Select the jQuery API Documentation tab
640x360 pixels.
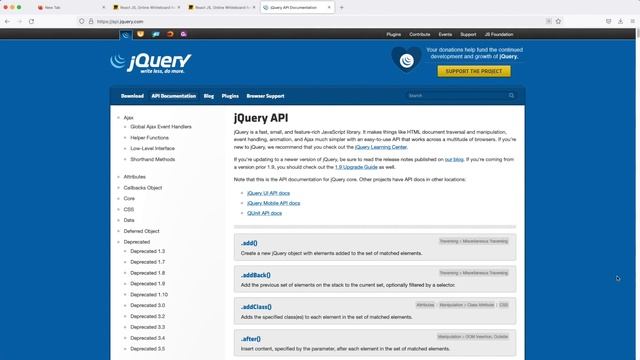(x=297, y=7)
